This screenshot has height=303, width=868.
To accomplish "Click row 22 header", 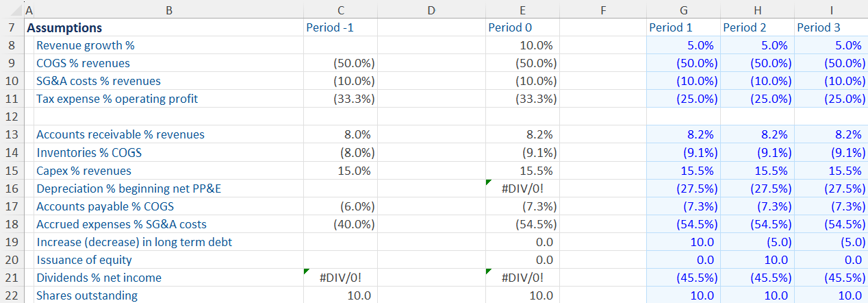I will click(12, 295).
